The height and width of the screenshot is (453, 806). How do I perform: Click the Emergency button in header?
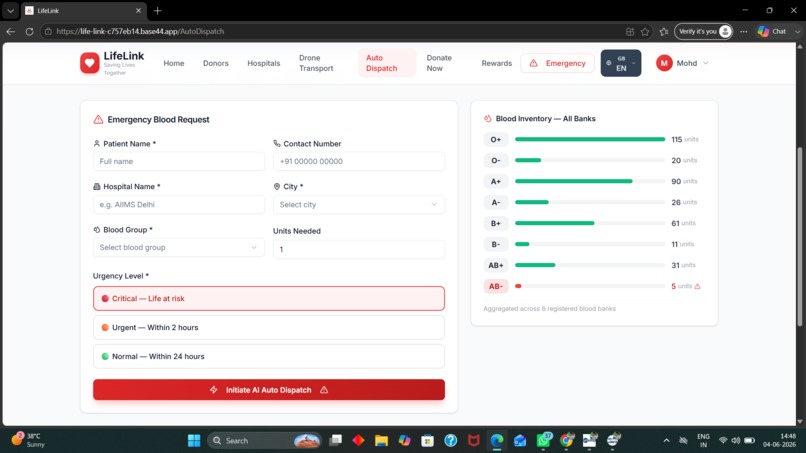click(557, 63)
